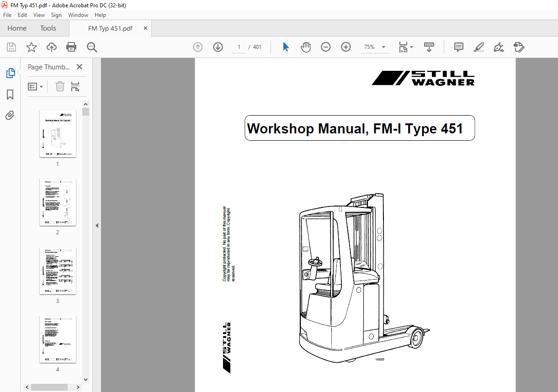Screen dimensions: 558x392
Task: Open the Bookmarks pane icon
Action: click(10, 95)
